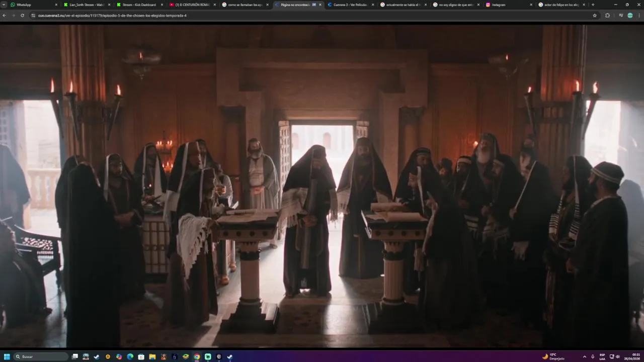Open a new browser tab
Screen dimensions: 644x362
coord(593,5)
